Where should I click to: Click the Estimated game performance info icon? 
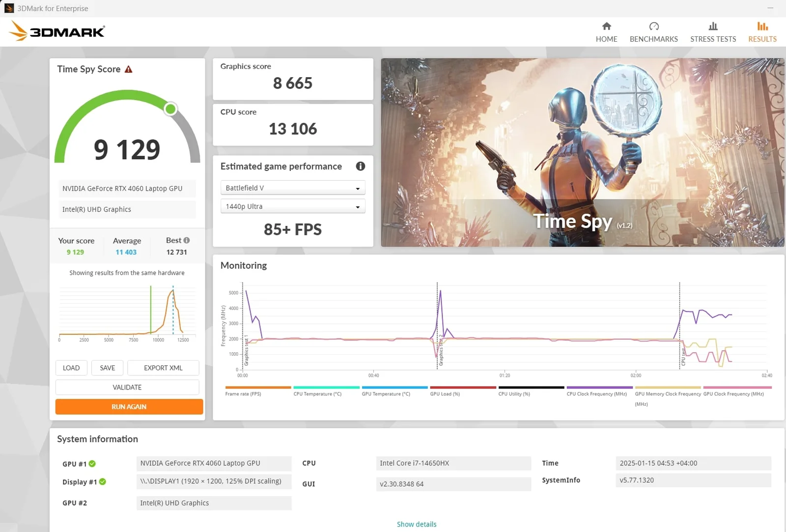pyautogui.click(x=360, y=167)
